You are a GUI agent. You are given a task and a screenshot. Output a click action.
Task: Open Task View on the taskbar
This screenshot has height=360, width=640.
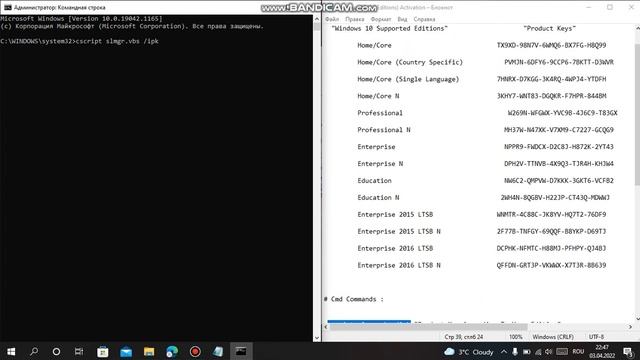pos(79,351)
